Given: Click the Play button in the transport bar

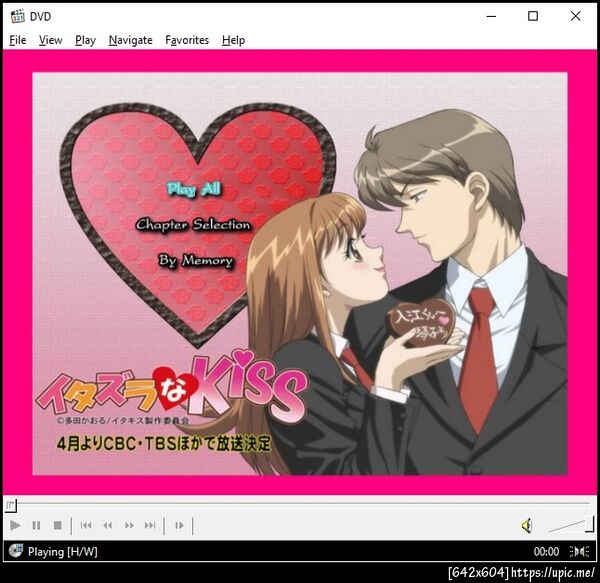Looking at the screenshot, I should [x=15, y=525].
